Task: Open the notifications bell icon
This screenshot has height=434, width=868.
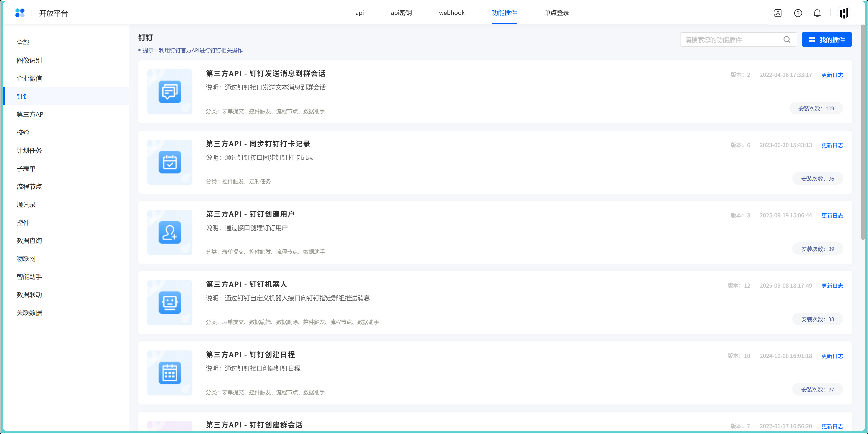Action: click(817, 13)
